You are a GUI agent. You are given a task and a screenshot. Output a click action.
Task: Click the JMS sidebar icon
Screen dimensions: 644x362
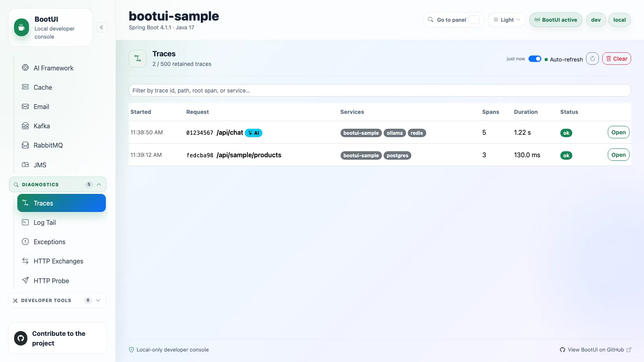click(x=25, y=165)
